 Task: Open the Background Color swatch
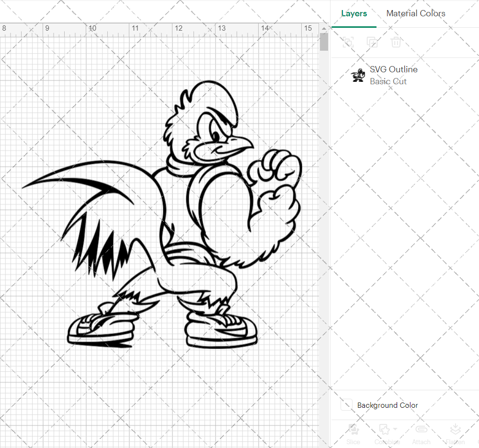[x=346, y=404]
